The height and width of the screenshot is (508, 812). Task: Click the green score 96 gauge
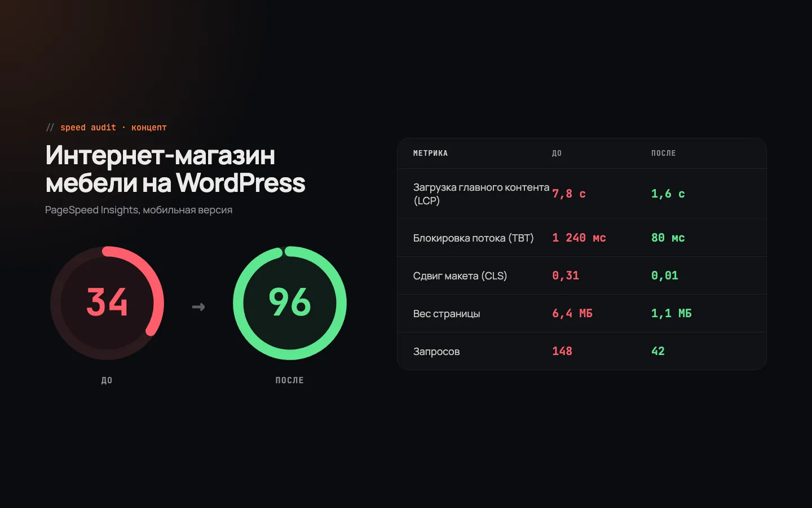pyautogui.click(x=290, y=303)
